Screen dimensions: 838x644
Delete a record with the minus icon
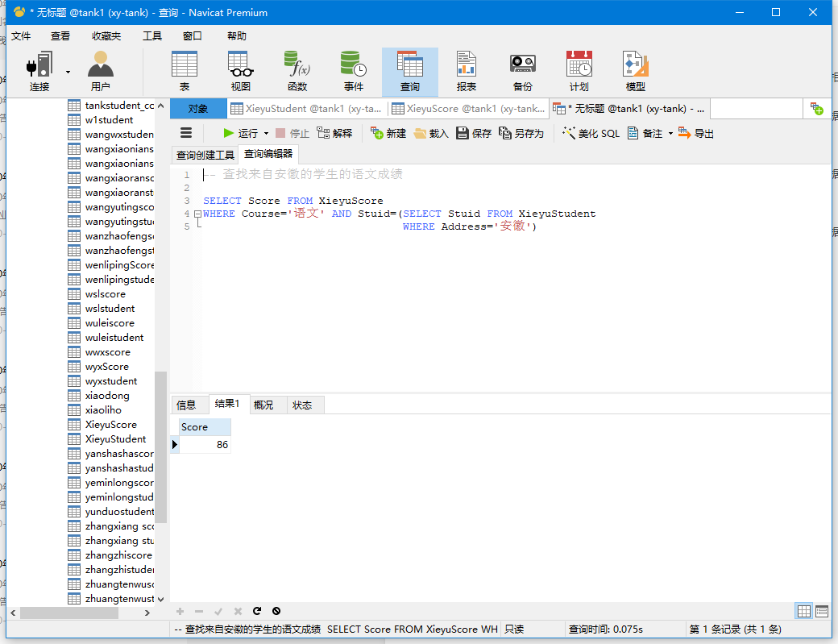(x=199, y=611)
